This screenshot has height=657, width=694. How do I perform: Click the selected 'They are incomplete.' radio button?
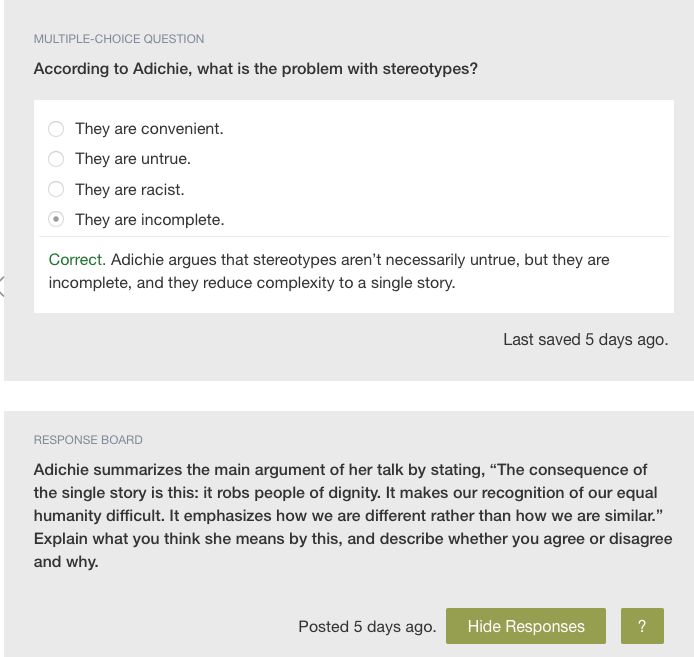[x=56, y=219]
